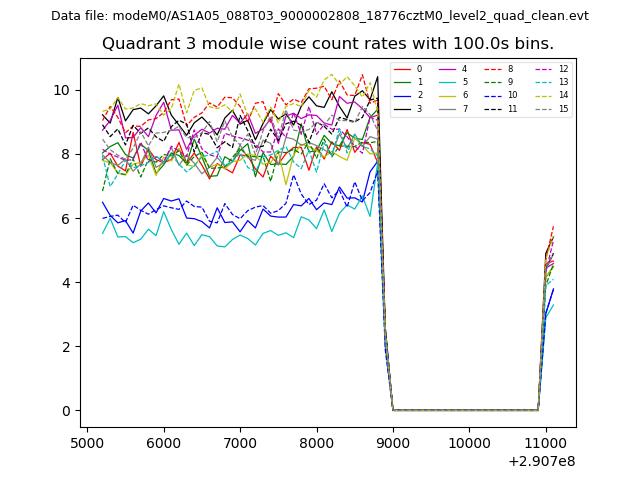The image size is (640, 480).
Task: Click the cyan solid legend line for module 5
Action: coord(449,82)
